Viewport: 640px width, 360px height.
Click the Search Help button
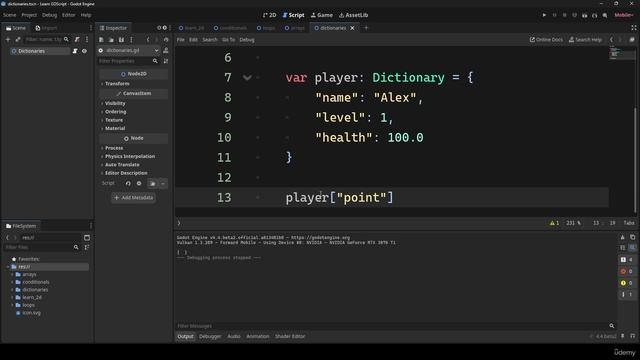pos(585,40)
